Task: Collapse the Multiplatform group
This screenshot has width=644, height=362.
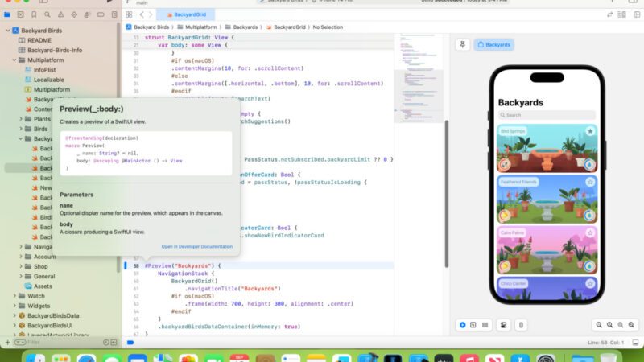Action: click(x=14, y=60)
